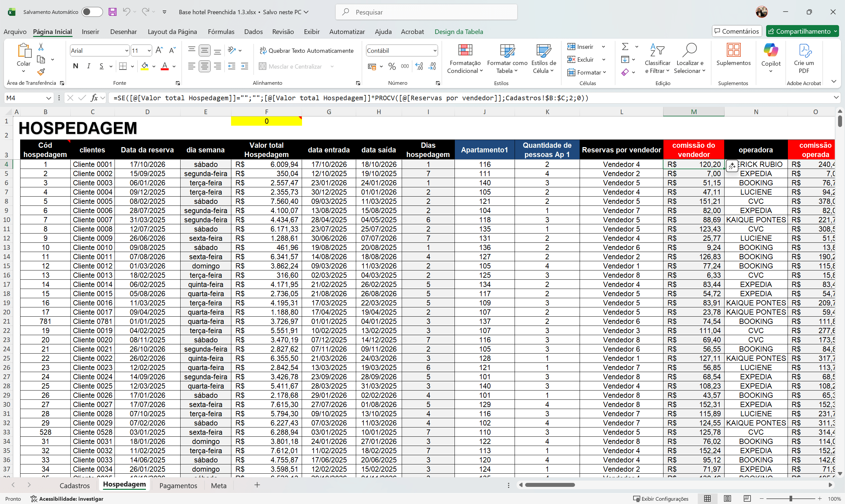Toggle Bold formatting button
Image resolution: width=845 pixels, height=504 pixels.
(76, 66)
